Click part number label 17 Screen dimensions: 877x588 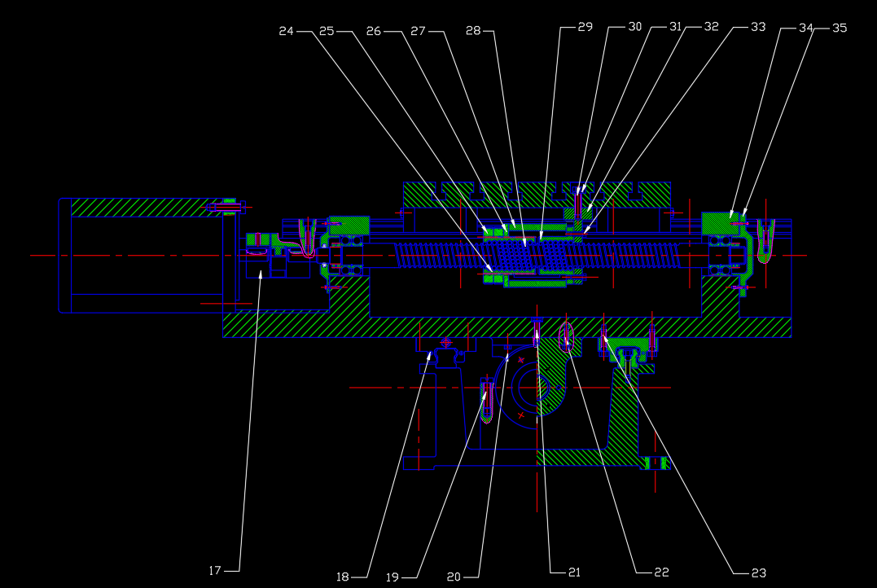(215, 571)
